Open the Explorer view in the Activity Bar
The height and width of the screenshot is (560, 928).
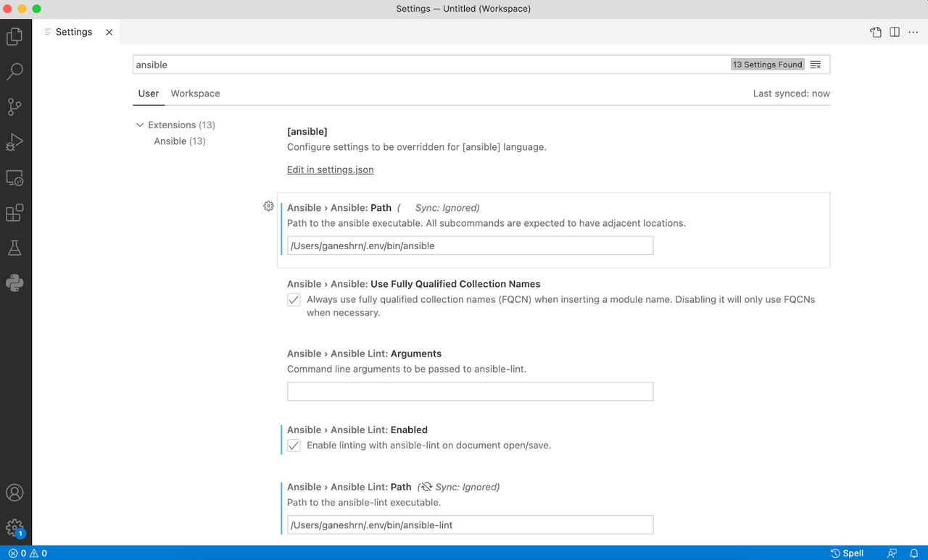[x=15, y=35]
